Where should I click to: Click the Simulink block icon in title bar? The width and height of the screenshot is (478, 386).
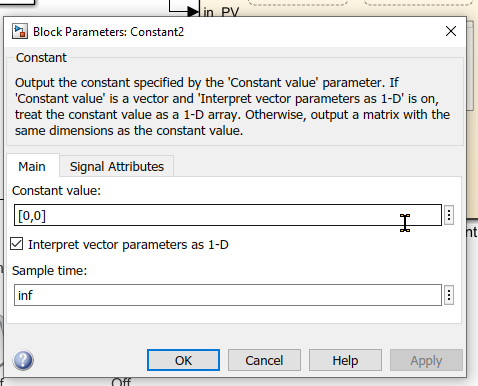20,32
